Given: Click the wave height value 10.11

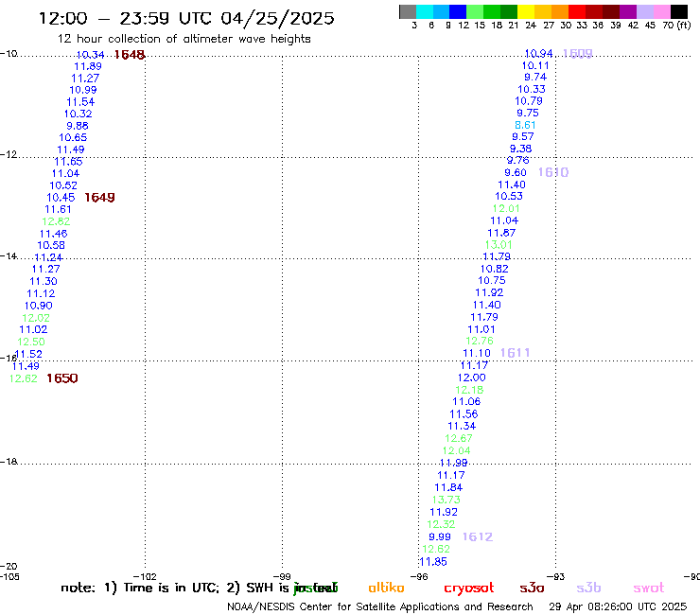Looking at the screenshot, I should point(535,65).
